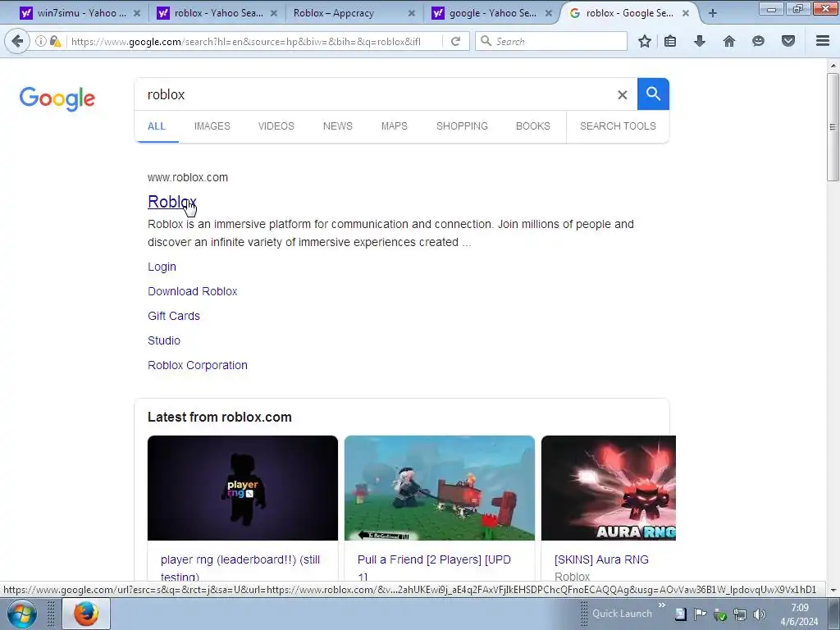Click the Firefox toolbar Search box
Image resolution: width=840 pixels, height=630 pixels.
tap(551, 41)
